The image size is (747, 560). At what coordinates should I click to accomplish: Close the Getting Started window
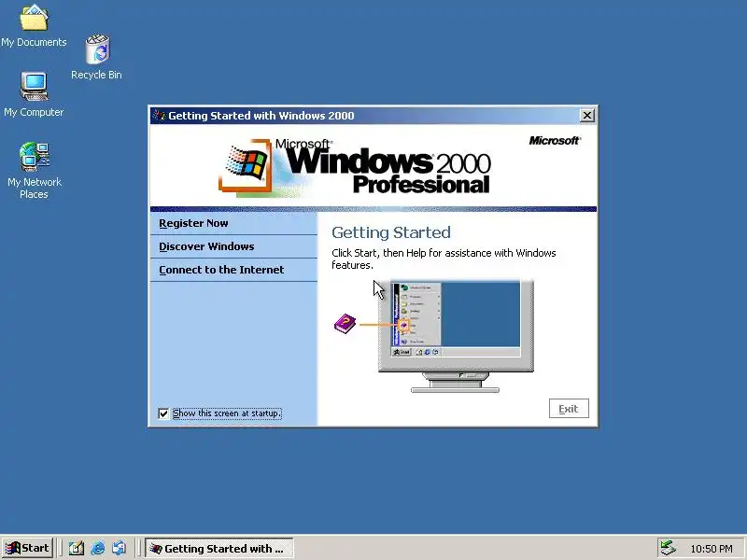[x=587, y=115]
